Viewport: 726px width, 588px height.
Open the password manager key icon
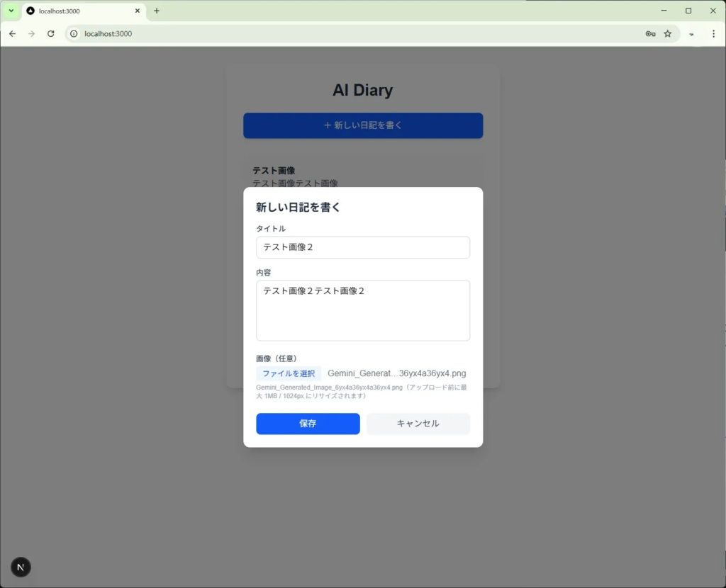point(650,33)
